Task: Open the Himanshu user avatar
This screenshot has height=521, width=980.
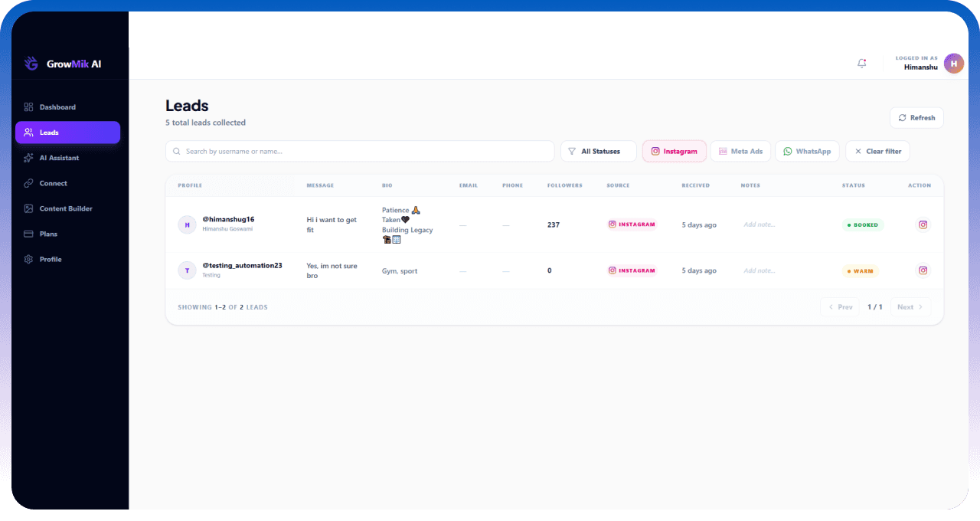Action: tap(953, 64)
